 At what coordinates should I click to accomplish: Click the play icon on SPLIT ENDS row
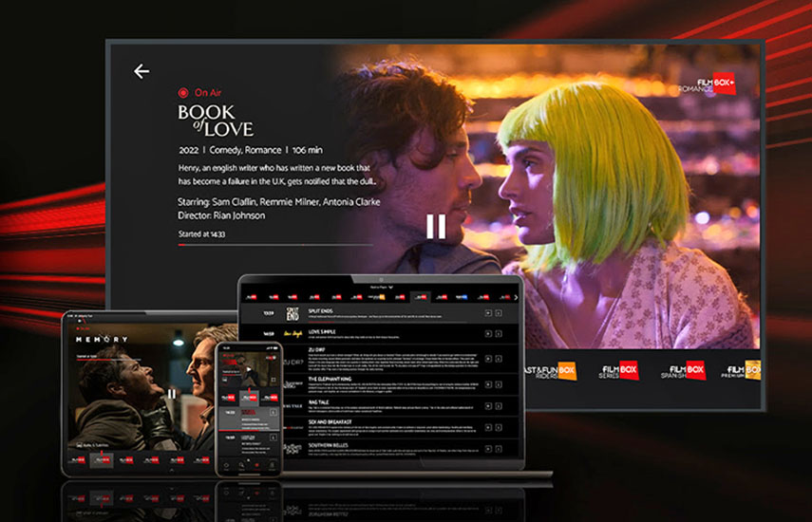(x=488, y=313)
